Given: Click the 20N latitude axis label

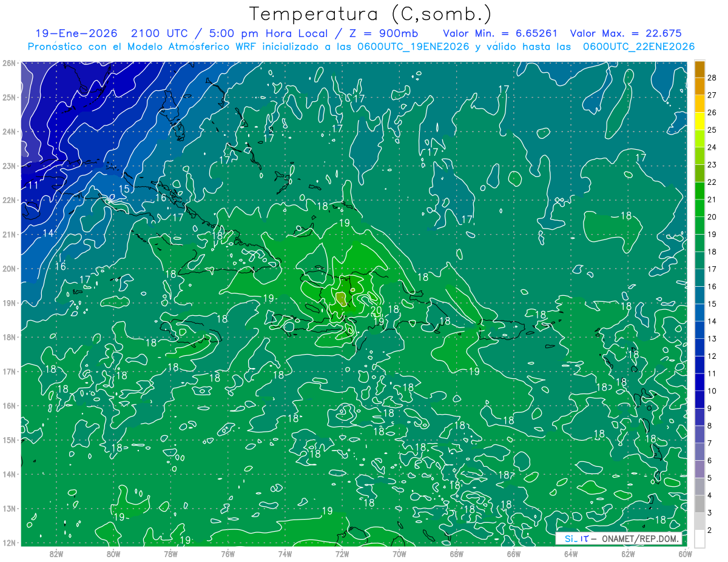Looking at the screenshot, I should [x=8, y=269].
